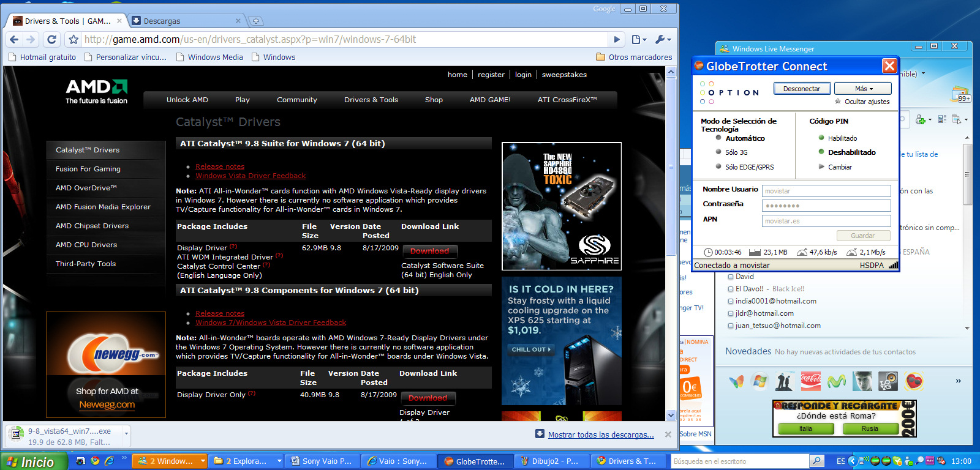
Task: Select the Sólo 3G technology mode
Action: pyautogui.click(x=718, y=152)
